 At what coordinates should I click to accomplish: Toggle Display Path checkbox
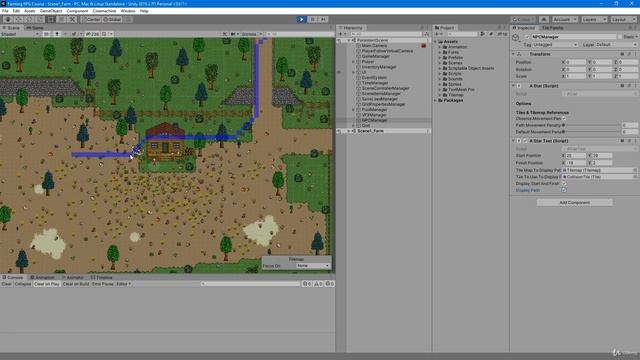click(564, 190)
